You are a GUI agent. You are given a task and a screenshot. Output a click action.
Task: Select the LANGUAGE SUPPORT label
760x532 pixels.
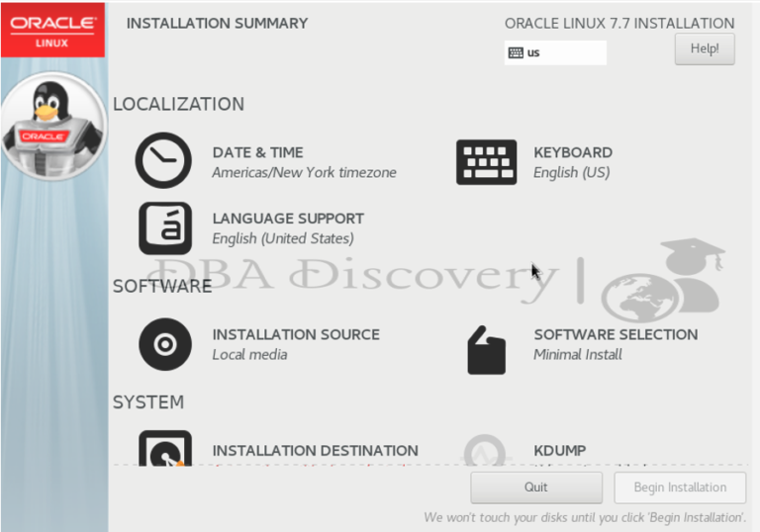coord(288,219)
